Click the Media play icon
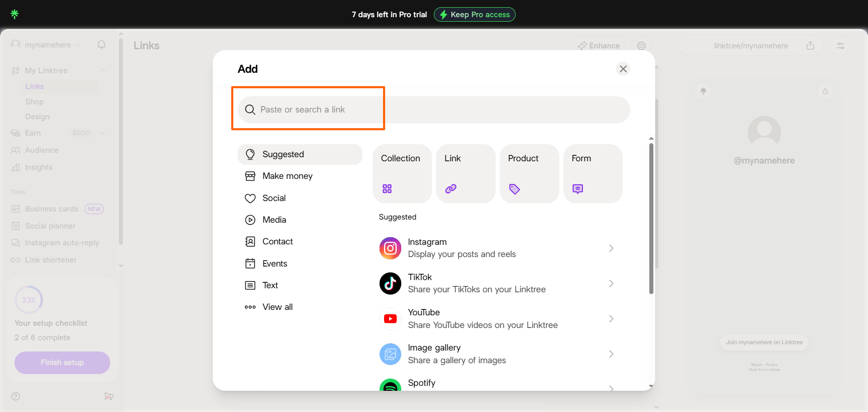The height and width of the screenshot is (412, 868). 250,220
